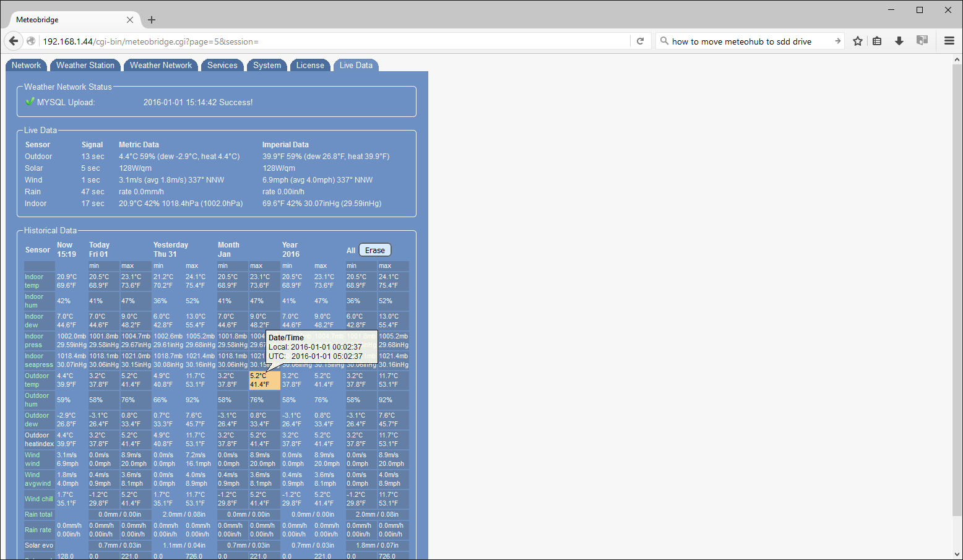This screenshot has width=963, height=560.
Task: Click the page scrollbar down arrow
Action: [957, 554]
